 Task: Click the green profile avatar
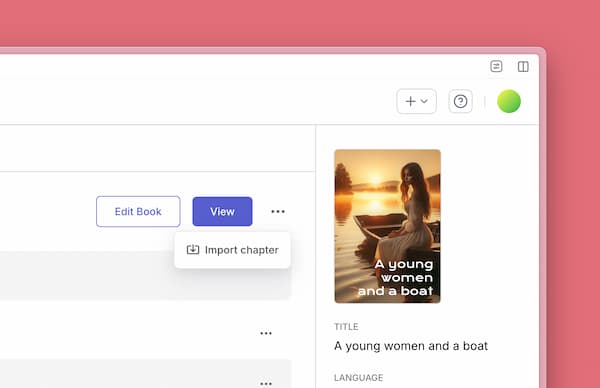tap(509, 101)
